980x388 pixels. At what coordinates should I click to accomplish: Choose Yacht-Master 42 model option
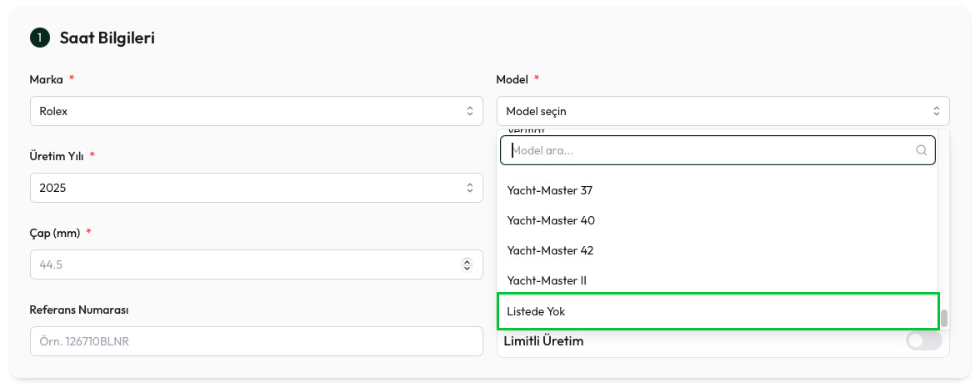pyautogui.click(x=717, y=250)
